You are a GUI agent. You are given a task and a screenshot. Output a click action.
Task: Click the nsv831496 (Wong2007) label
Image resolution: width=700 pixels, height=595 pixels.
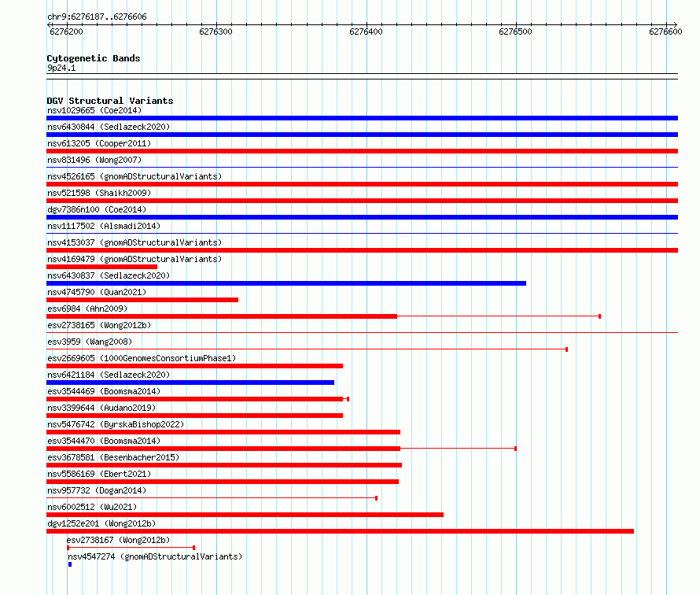point(94,160)
